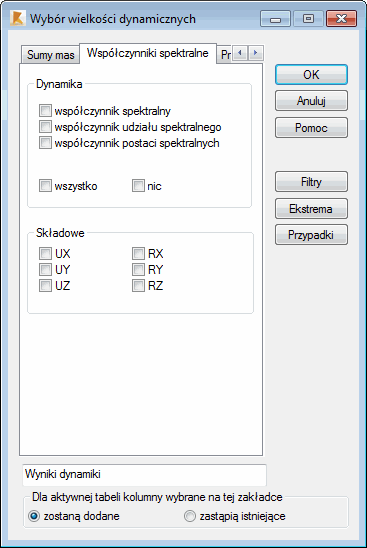Image resolution: width=367 pixels, height=548 pixels.
Task: Show next tabs with right arrow
Action: click(256, 53)
